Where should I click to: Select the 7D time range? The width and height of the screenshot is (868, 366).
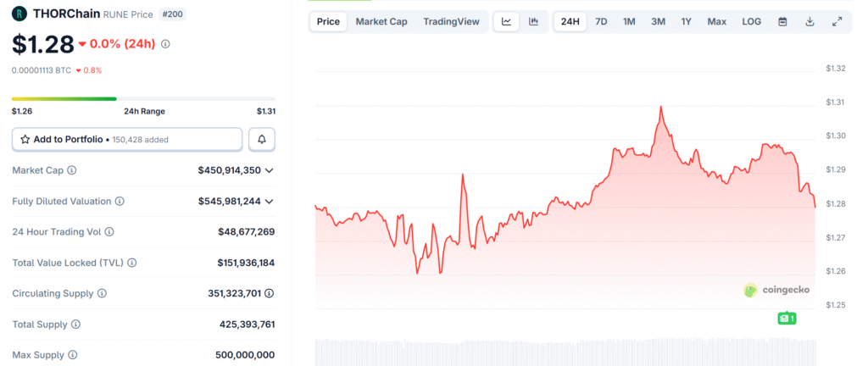tap(601, 21)
